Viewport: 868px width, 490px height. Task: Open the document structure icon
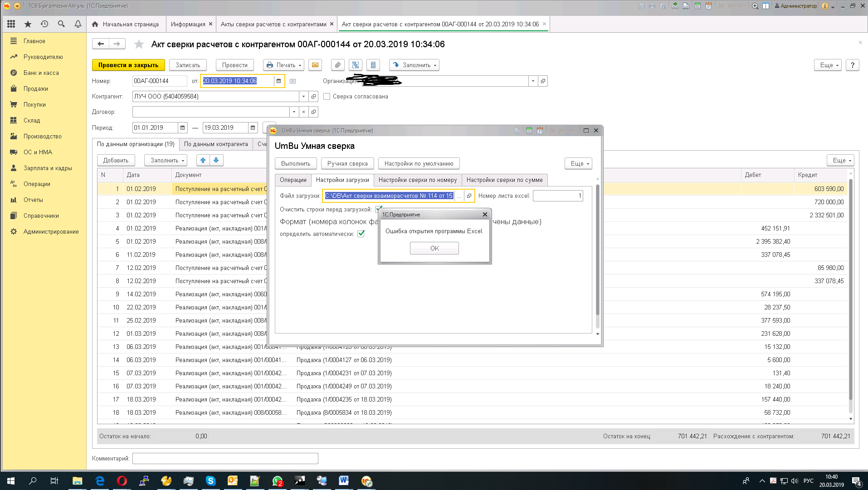tap(356, 65)
